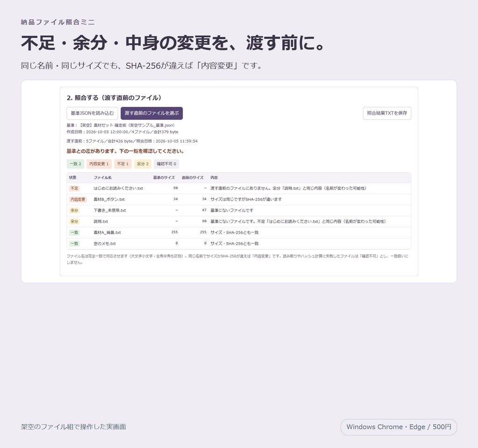Click footnote starting ファイル名は完全一致で対応させます
Image resolution: width=478 pixels, height=448 pixels.
pyautogui.click(x=238, y=259)
